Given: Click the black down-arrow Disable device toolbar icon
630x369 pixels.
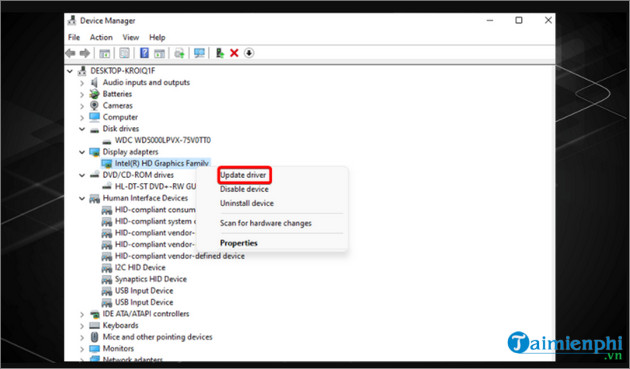Looking at the screenshot, I should [249, 53].
